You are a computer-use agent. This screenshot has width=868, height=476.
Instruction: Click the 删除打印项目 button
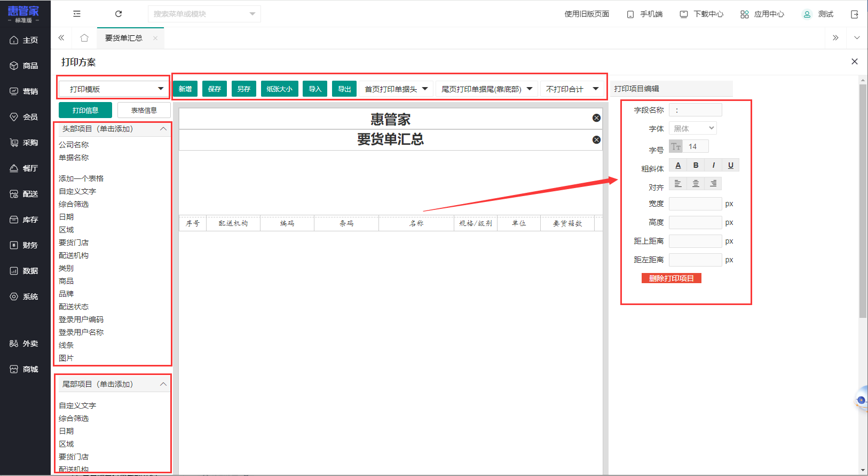672,278
